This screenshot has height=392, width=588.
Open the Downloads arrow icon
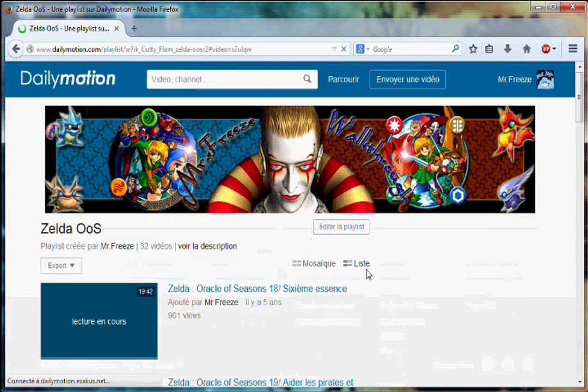point(507,49)
